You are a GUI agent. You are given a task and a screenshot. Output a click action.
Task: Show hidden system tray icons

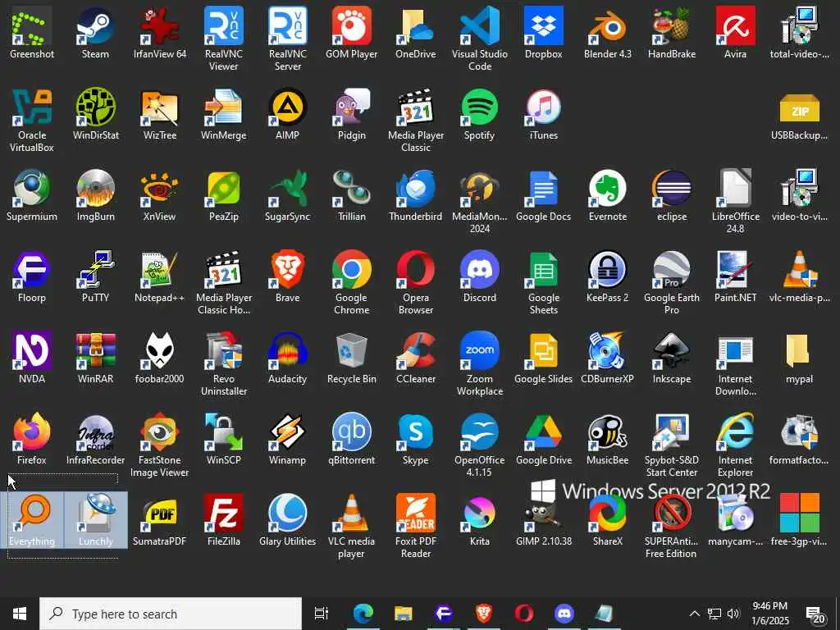(x=694, y=614)
